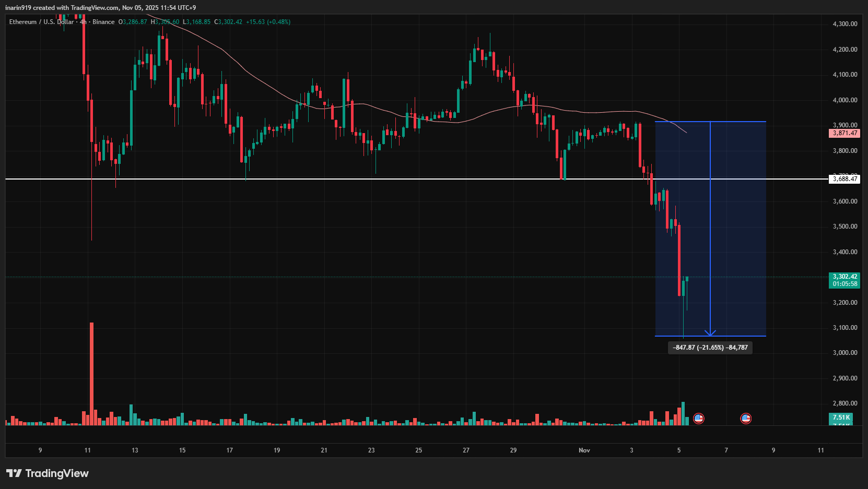Screen dimensions: 868x489
Task: Click the TradingView logo at bottom left
Action: (47, 473)
